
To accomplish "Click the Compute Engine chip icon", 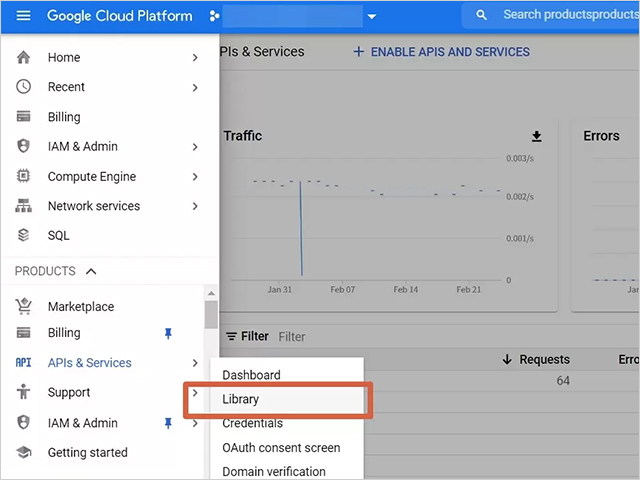I will coord(24,177).
